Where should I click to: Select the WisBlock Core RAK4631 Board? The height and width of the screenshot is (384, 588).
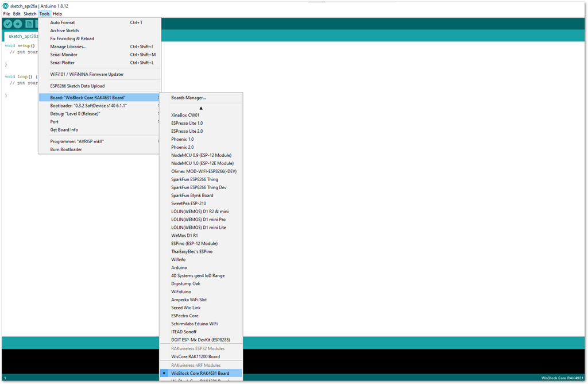202,373
